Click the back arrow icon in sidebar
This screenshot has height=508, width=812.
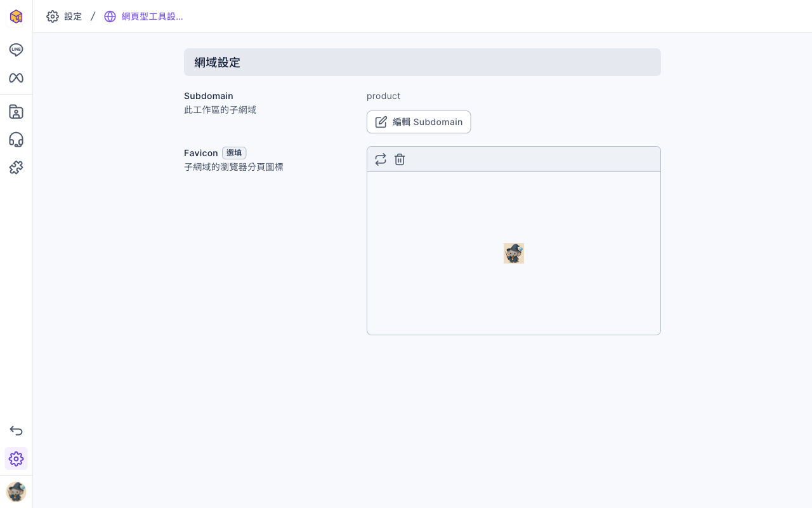pyautogui.click(x=16, y=431)
